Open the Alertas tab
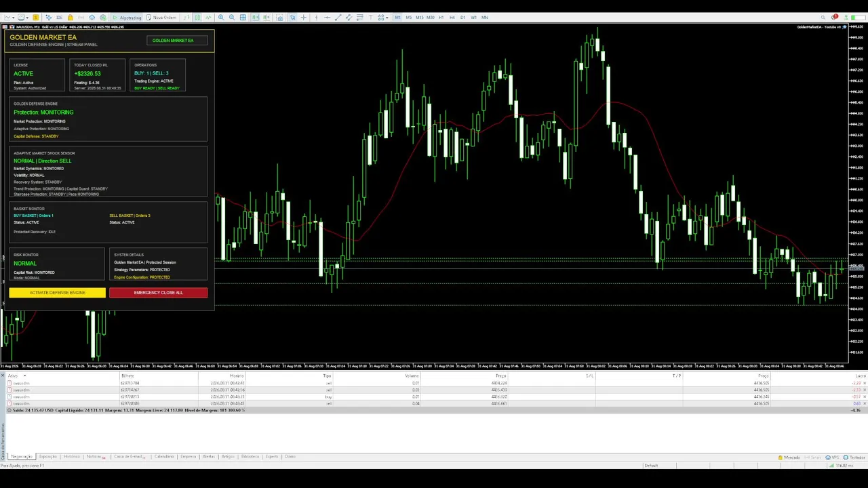The width and height of the screenshot is (868, 488). pyautogui.click(x=209, y=457)
